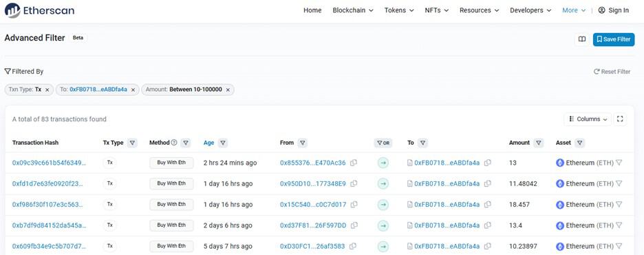Click amount 11.48042
Image resolution: width=644 pixels, height=255 pixels.
(523, 183)
